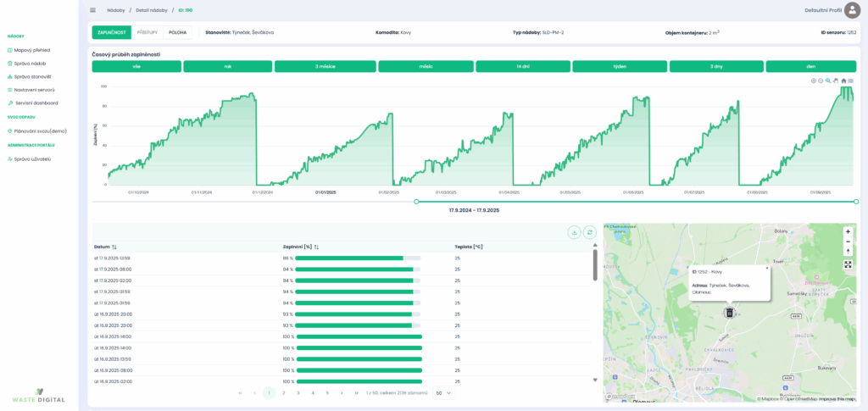Go to page 3 of the table
Screen dimensions: 868x411
pyautogui.click(x=298, y=393)
